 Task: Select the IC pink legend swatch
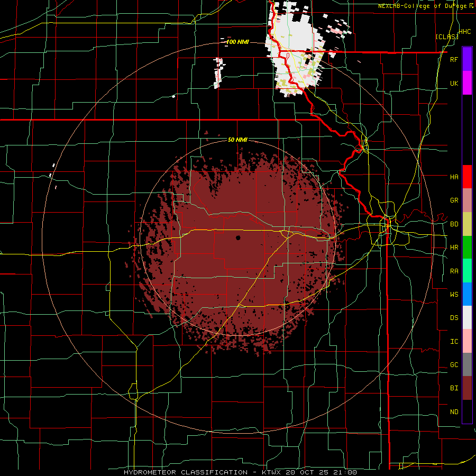(467, 341)
